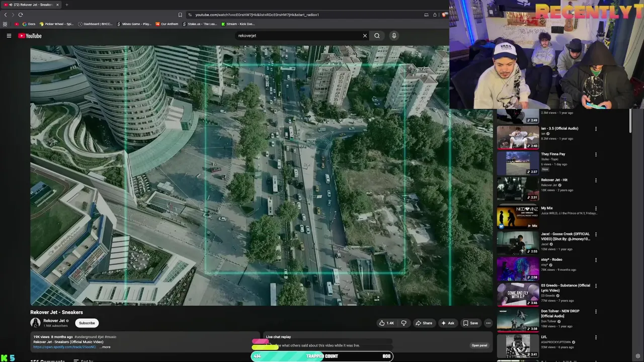The height and width of the screenshot is (362, 644).
Task: Play 'Rekover Jet - Hit' thumbnail
Action: point(518,189)
